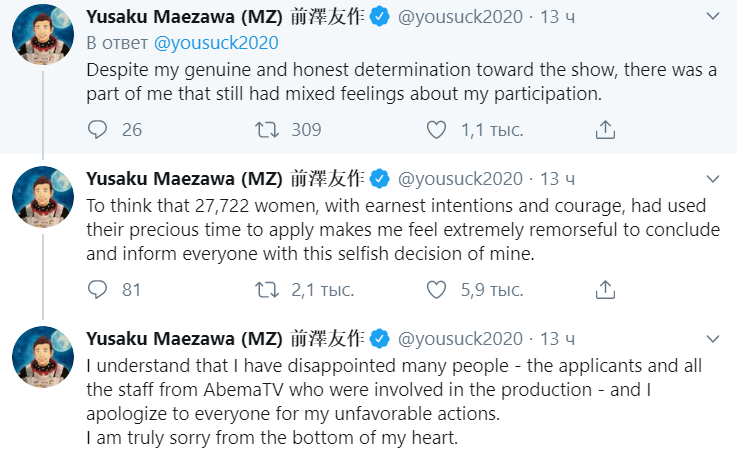Click the @yousuck2020 handle on third tweet

[460, 338]
